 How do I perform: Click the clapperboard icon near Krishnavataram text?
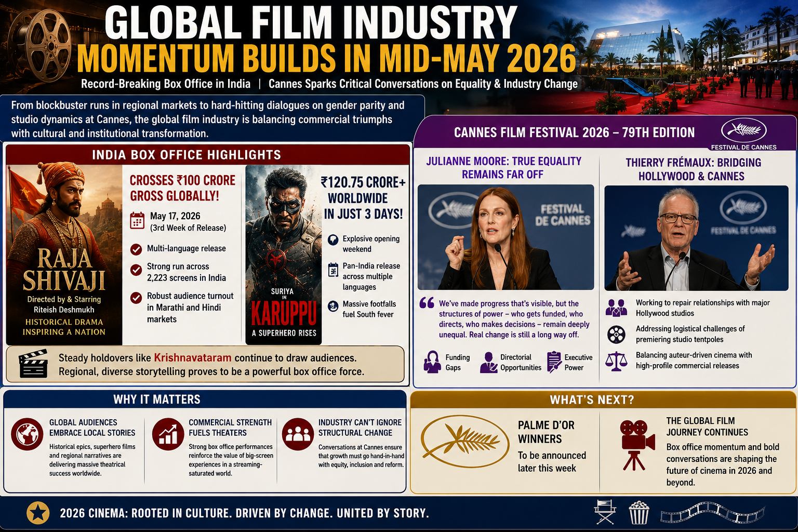coord(33,364)
